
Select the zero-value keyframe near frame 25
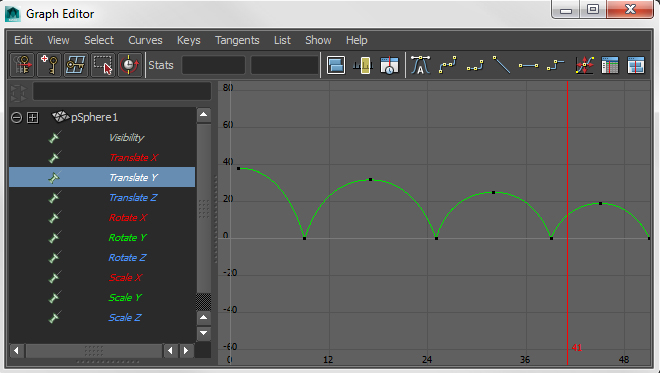point(436,238)
